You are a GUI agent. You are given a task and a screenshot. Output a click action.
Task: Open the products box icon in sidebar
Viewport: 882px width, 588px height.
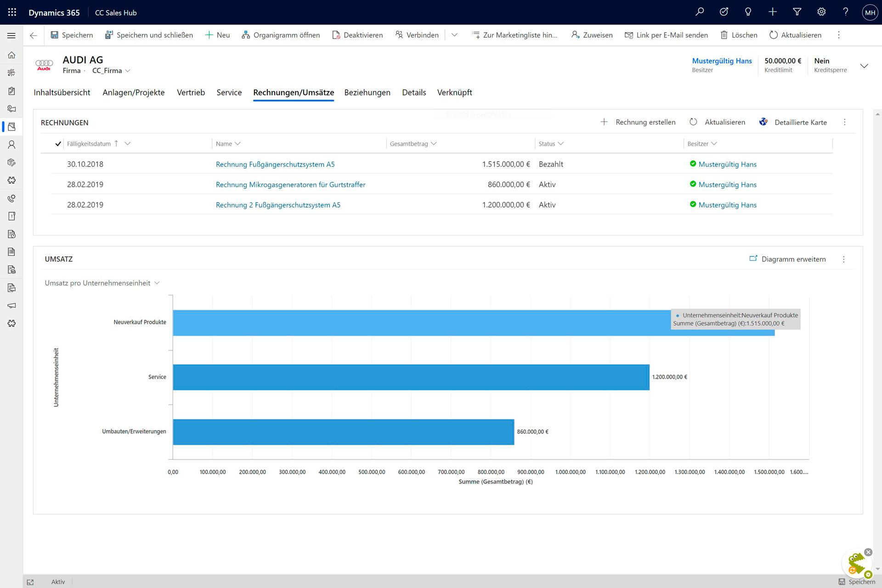11,163
